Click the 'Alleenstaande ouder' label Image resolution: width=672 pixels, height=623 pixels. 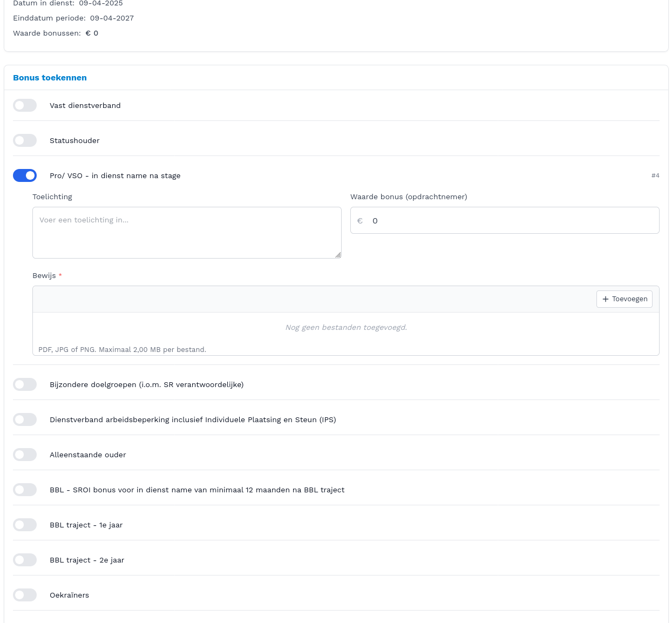[88, 455]
